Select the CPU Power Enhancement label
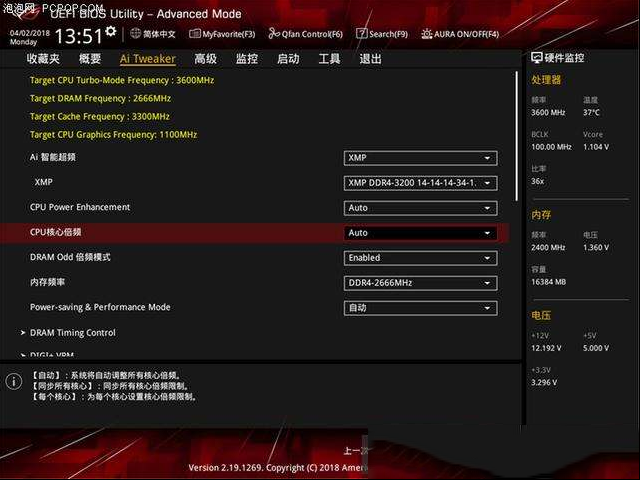The width and height of the screenshot is (640, 480). click(80, 207)
